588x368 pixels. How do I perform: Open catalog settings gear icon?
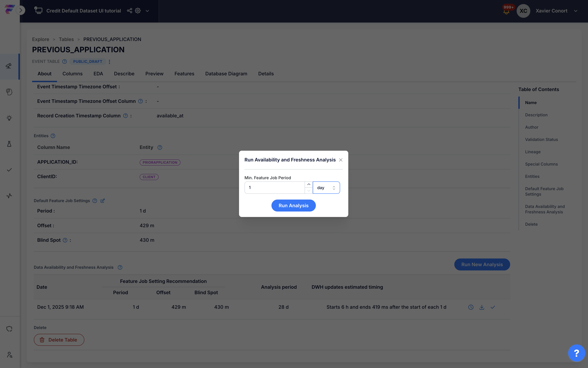coord(138,11)
